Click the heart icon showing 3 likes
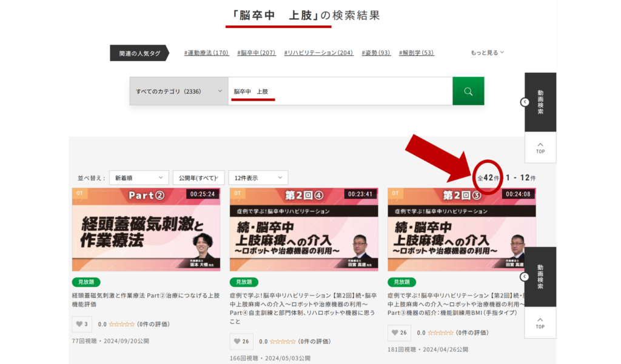621x364 pixels. tap(81, 324)
